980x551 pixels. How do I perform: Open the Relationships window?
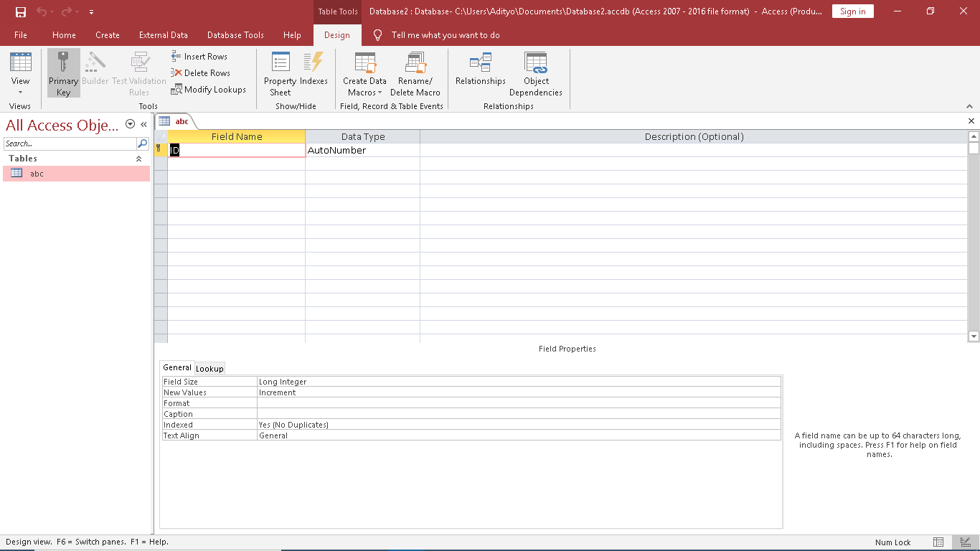click(x=480, y=70)
